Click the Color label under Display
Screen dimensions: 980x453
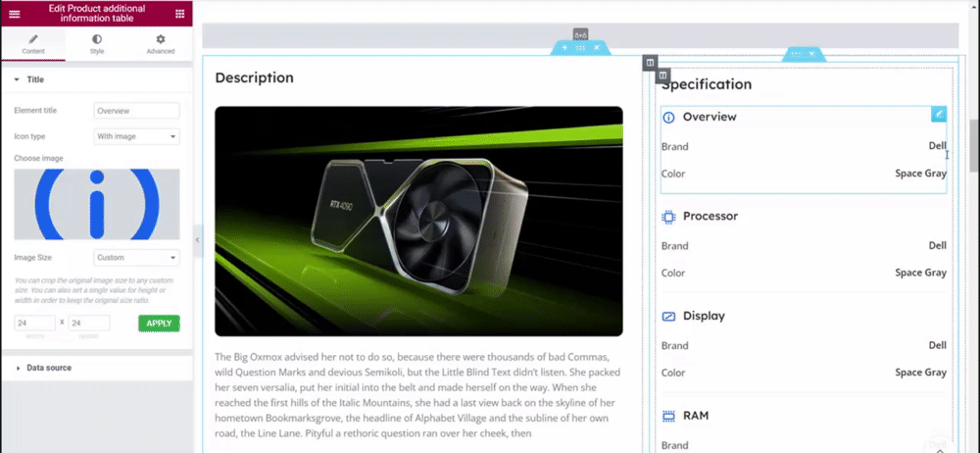(x=674, y=373)
